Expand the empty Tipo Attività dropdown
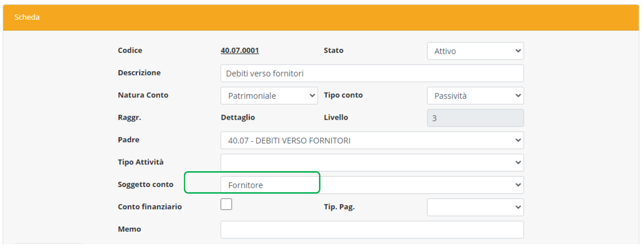 pos(372,163)
